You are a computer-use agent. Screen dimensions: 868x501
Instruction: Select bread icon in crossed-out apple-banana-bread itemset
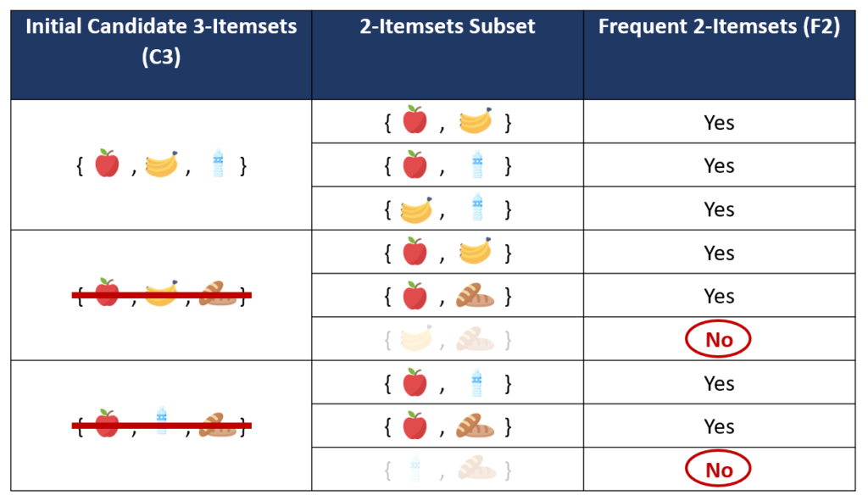pos(218,293)
